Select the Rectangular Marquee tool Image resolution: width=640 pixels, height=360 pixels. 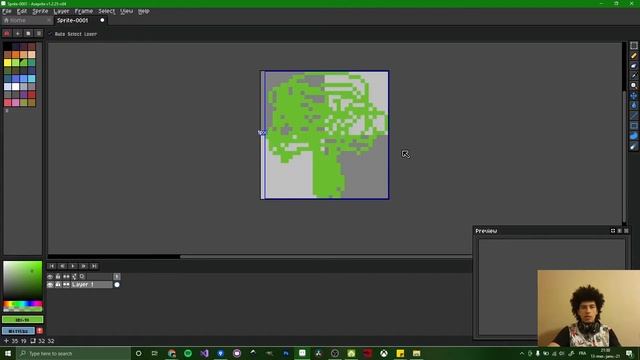(633, 46)
